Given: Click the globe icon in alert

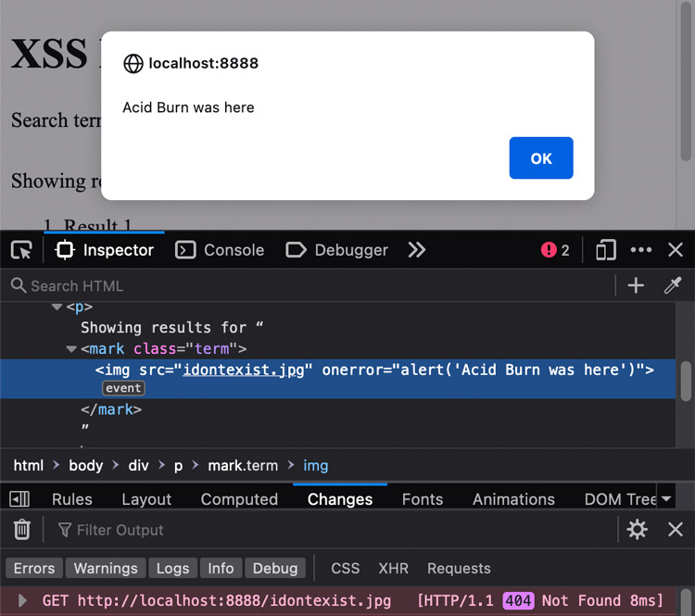Looking at the screenshot, I should pos(133,63).
